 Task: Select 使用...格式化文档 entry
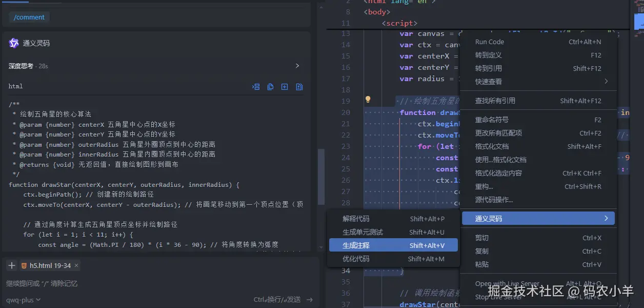pyautogui.click(x=538, y=160)
